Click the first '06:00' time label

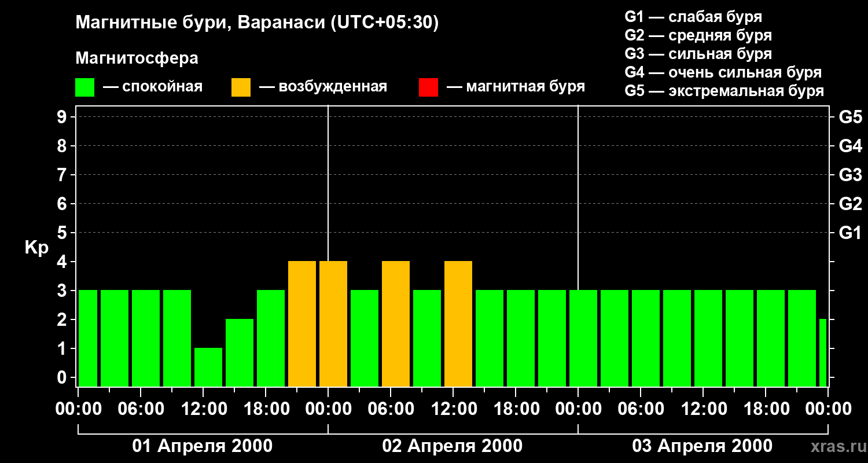142,409
